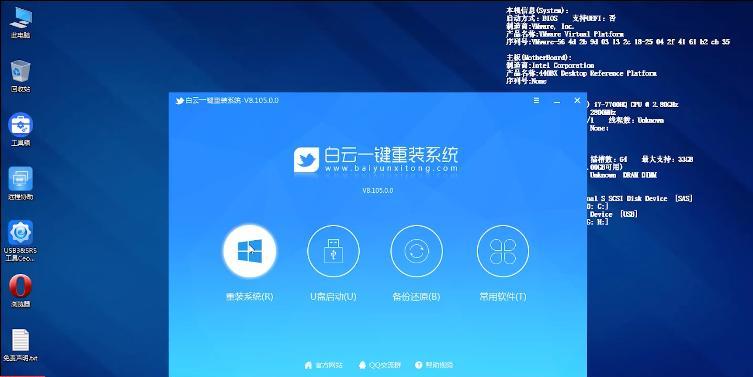Open the U盘启动 USB drive icon
753x377 pixels.
pyautogui.click(x=333, y=251)
